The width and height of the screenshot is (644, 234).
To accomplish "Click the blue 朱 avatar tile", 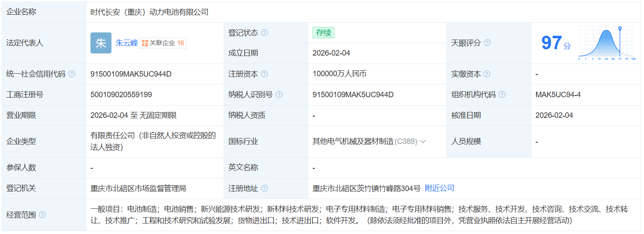I will (101, 43).
